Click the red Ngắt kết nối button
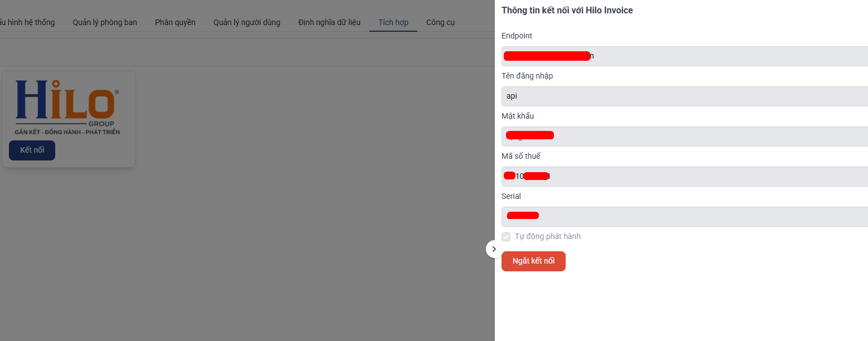The image size is (868, 341). (x=533, y=261)
